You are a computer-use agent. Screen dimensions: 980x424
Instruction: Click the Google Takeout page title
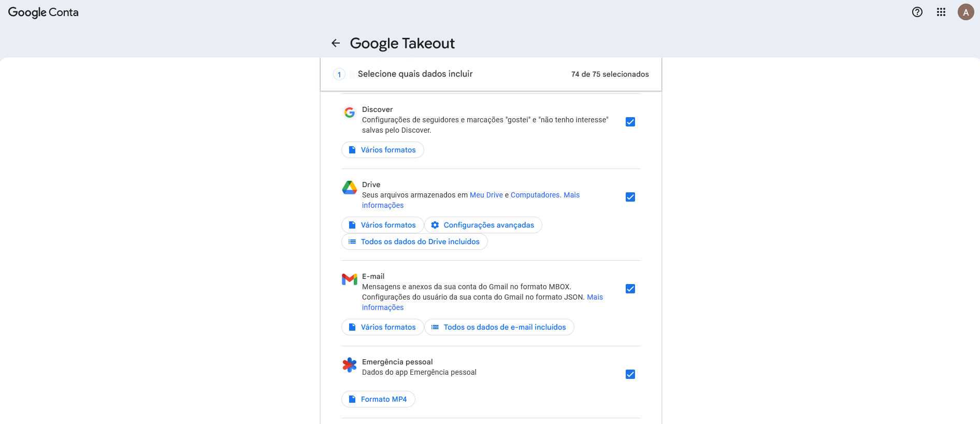(402, 43)
